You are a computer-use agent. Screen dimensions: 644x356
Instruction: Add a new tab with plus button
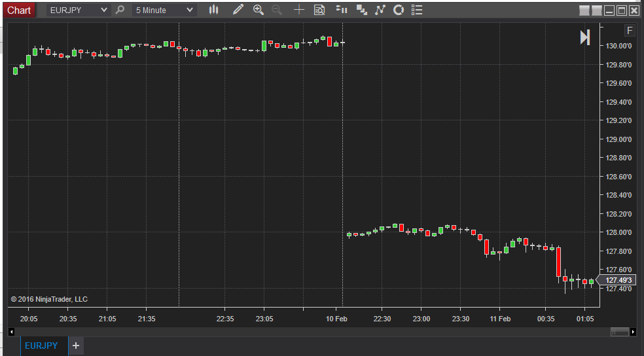pyautogui.click(x=76, y=346)
